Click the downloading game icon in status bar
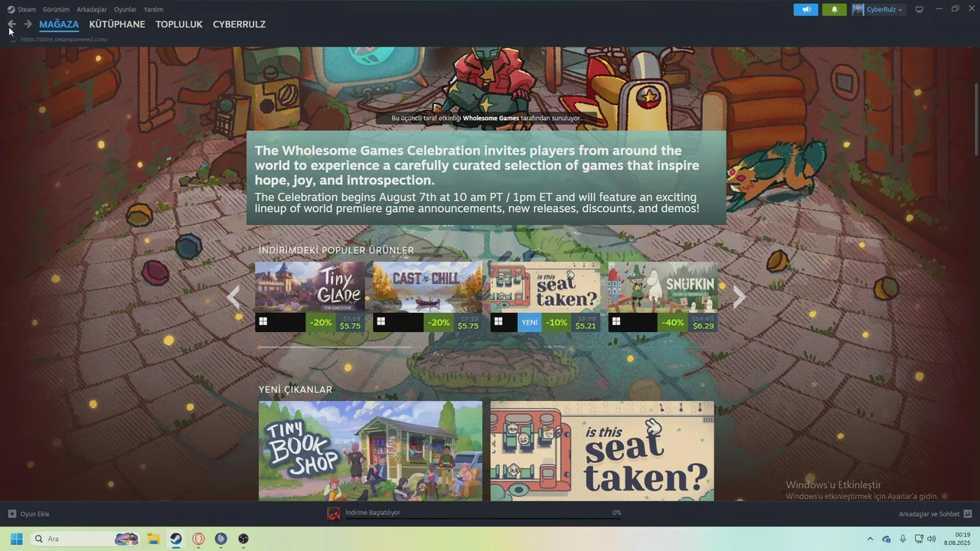Image resolution: width=980 pixels, height=551 pixels. pos(334,514)
